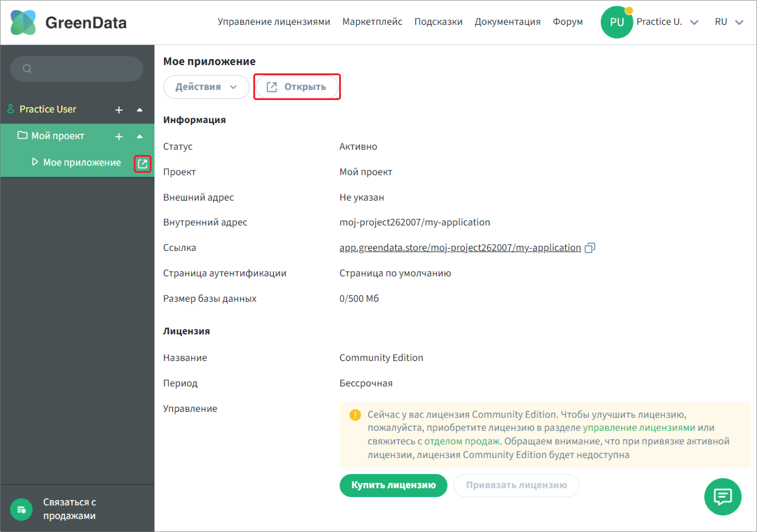Click the GreenData logo icon
The image size is (757, 532).
[x=23, y=22]
